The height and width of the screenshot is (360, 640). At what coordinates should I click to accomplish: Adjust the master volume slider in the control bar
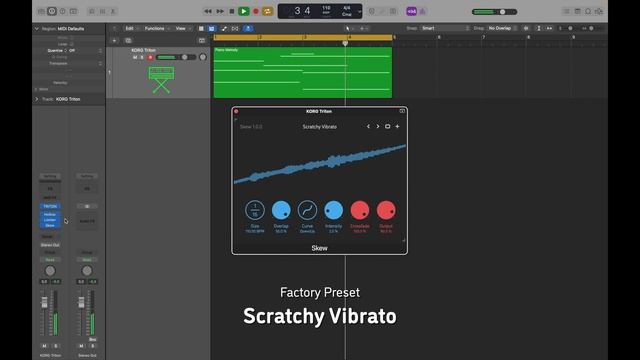pos(495,12)
